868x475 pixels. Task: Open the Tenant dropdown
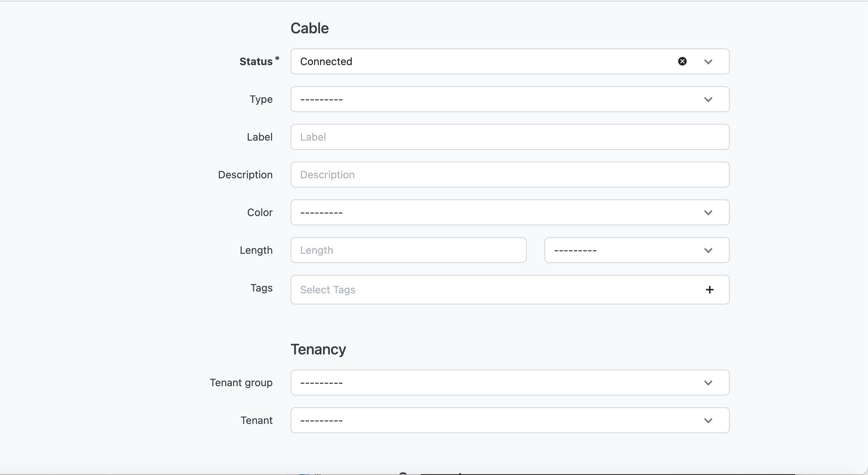pyautogui.click(x=481, y=420)
